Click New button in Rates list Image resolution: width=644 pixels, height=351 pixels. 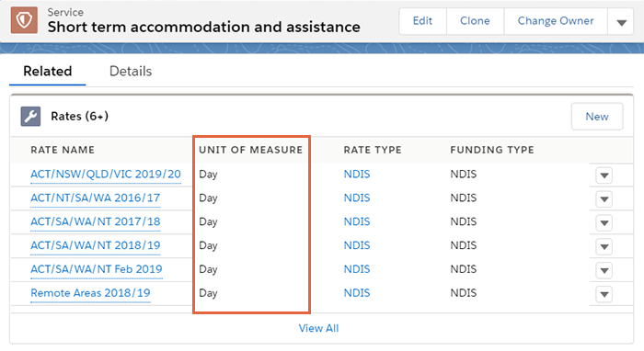tap(597, 117)
